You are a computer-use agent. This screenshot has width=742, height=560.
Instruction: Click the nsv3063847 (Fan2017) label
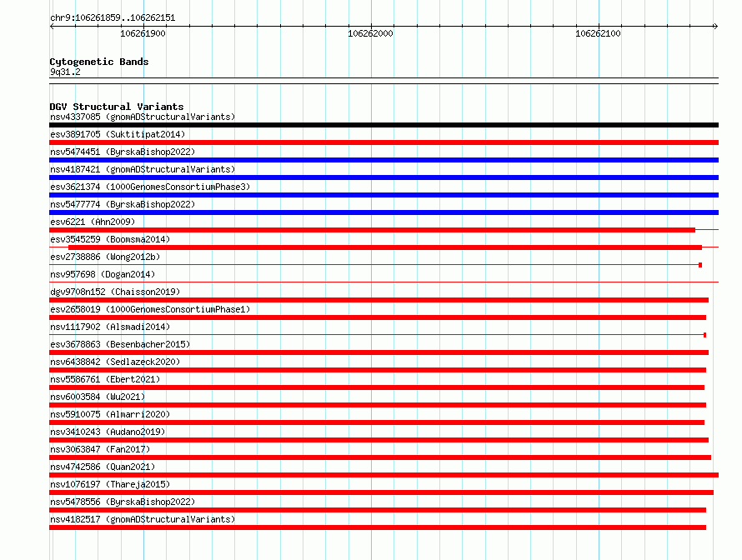100,449
